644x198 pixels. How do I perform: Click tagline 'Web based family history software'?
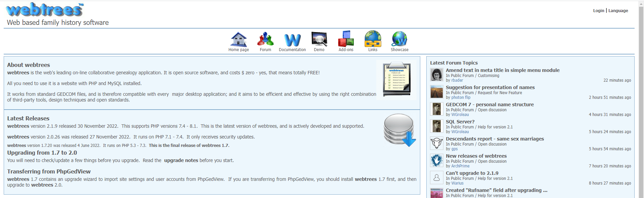click(58, 23)
